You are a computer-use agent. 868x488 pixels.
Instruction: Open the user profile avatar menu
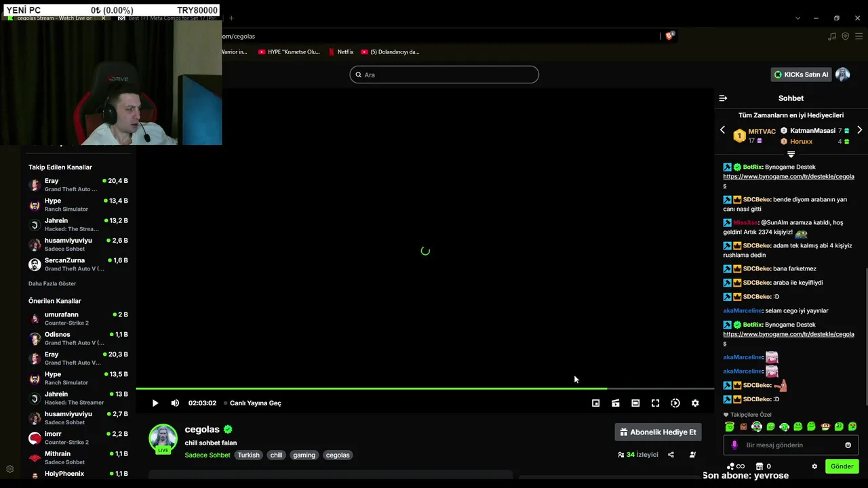coord(843,75)
